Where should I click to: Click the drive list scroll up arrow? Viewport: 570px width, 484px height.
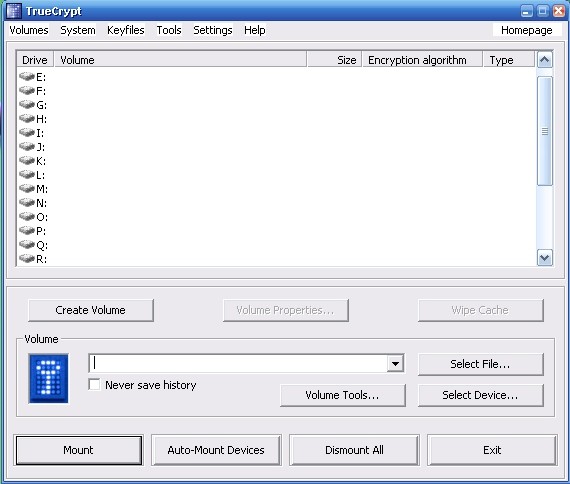pos(545,60)
